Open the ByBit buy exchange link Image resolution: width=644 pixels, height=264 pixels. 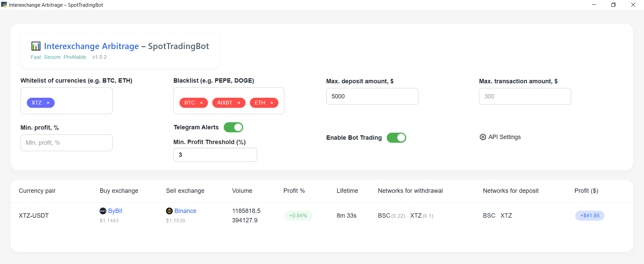click(115, 211)
